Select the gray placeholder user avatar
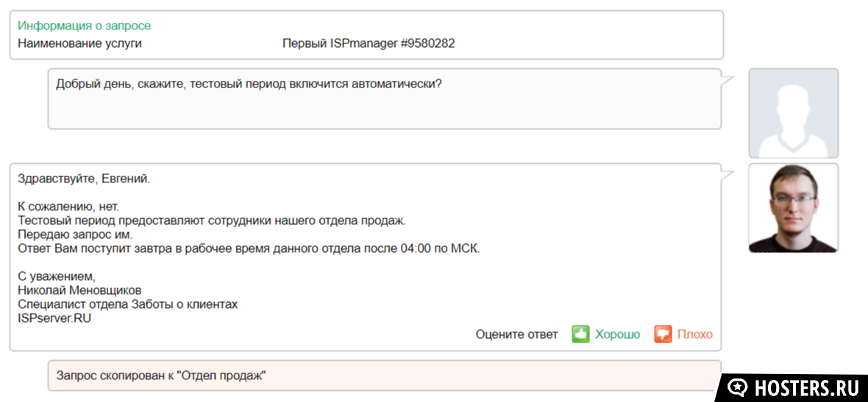 point(793,113)
